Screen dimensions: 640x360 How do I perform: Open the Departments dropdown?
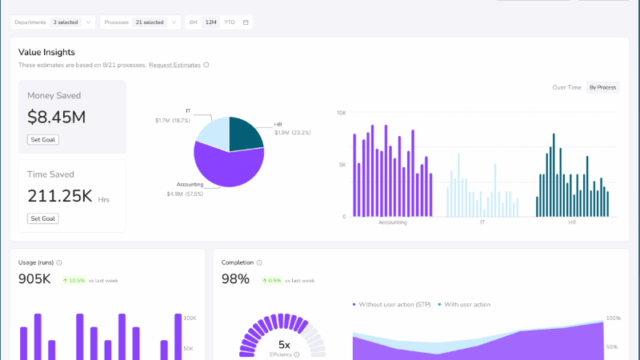[x=53, y=22]
